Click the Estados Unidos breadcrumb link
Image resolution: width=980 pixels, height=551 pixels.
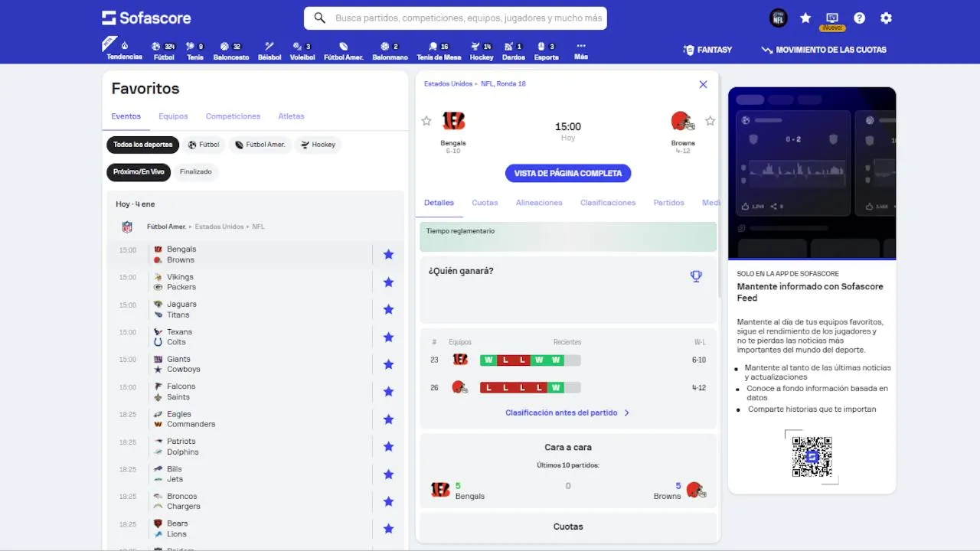tap(448, 84)
